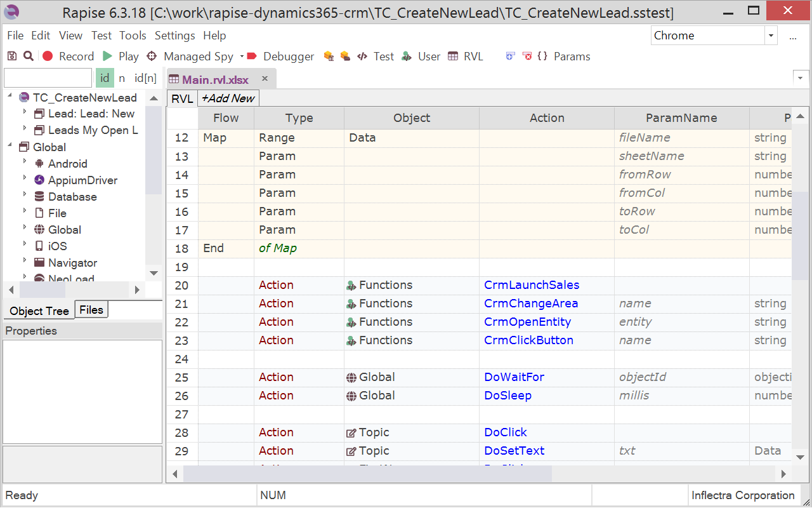This screenshot has width=812, height=508.
Task: Click the CrmLaunchSales action link
Action: [532, 285]
